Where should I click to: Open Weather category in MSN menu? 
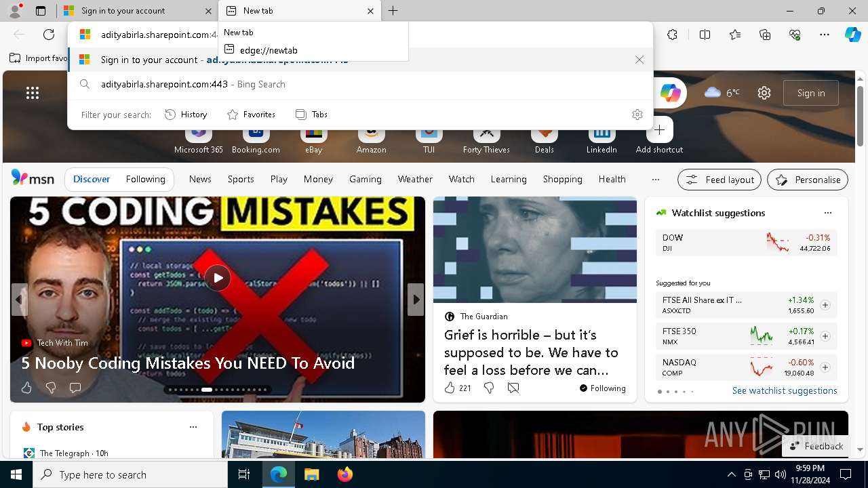pyautogui.click(x=415, y=179)
